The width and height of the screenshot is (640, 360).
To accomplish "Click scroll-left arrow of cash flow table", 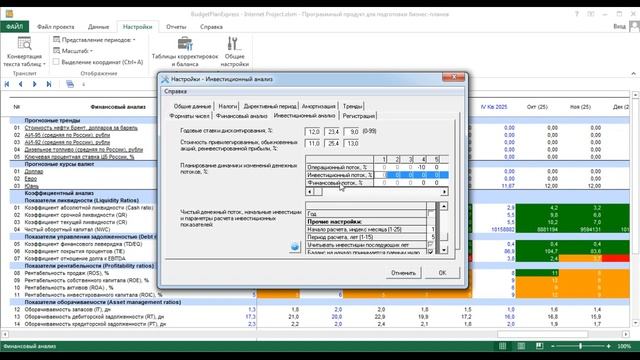I will click(x=309, y=191).
